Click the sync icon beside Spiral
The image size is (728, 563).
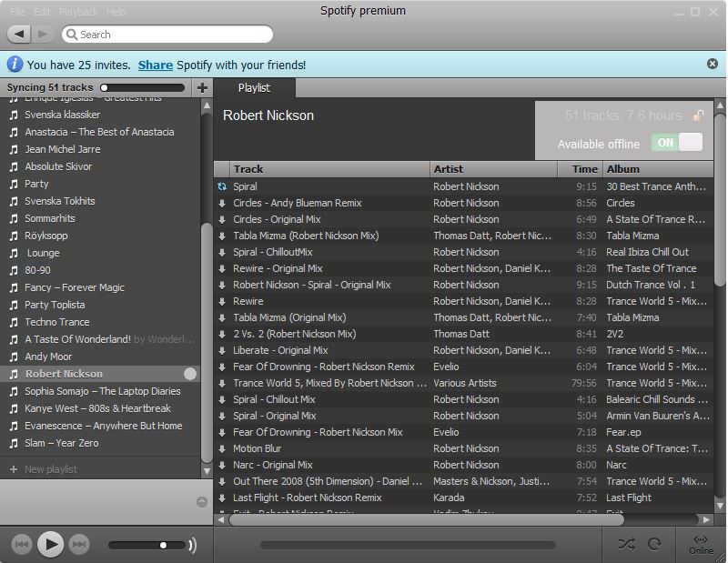[222, 186]
